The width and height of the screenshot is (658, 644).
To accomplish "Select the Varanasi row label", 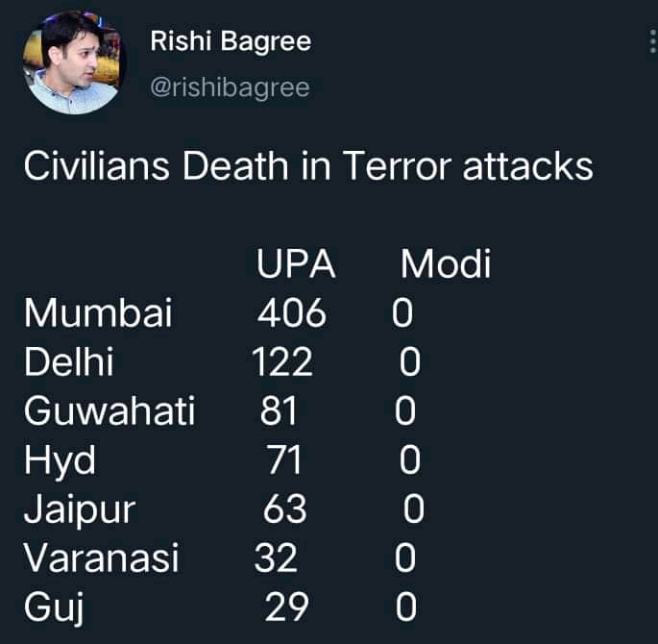I will coord(101,557).
